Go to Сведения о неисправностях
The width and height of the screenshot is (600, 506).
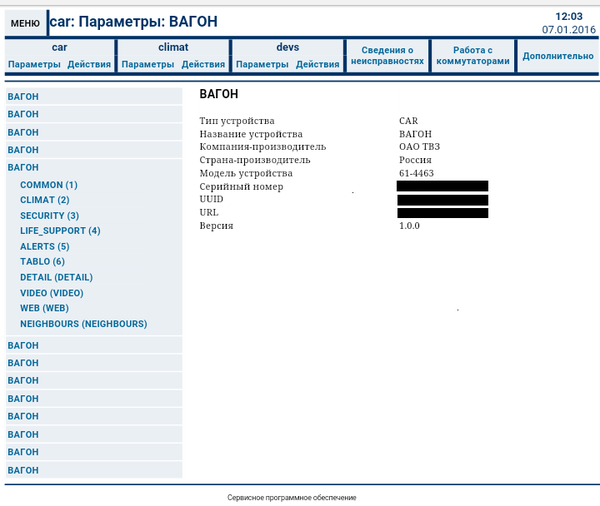[387, 55]
